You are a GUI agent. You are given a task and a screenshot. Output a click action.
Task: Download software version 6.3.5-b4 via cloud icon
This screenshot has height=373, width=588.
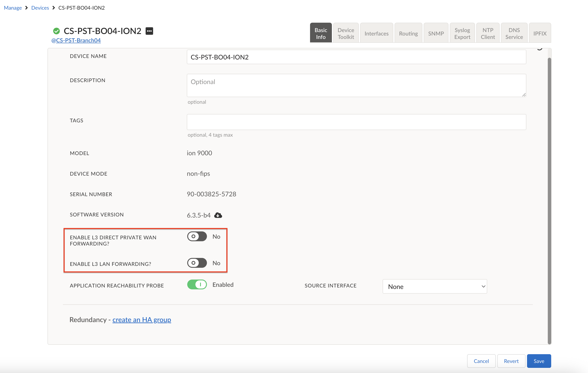(218, 215)
